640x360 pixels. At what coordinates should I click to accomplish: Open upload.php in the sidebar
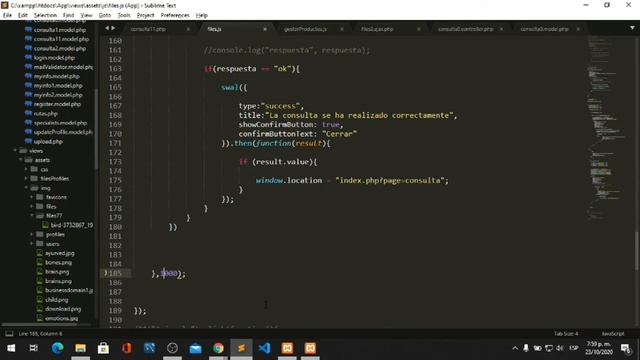(x=48, y=142)
